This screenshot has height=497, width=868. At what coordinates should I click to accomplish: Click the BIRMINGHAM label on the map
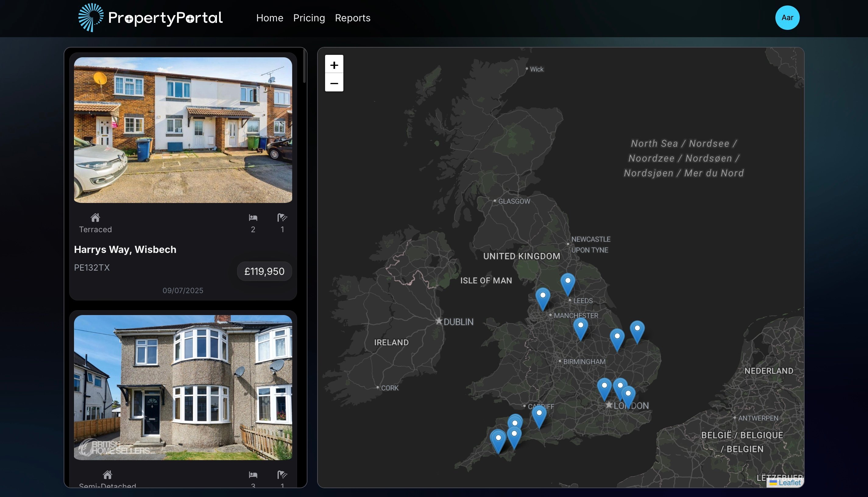pos(584,361)
